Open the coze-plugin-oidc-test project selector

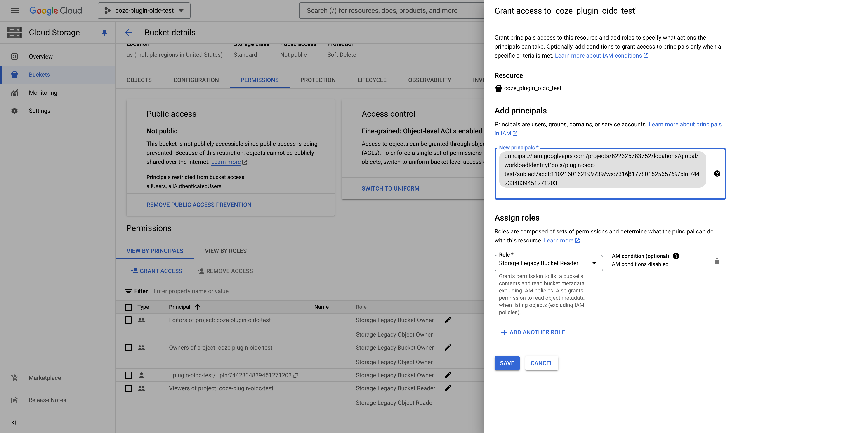click(144, 10)
